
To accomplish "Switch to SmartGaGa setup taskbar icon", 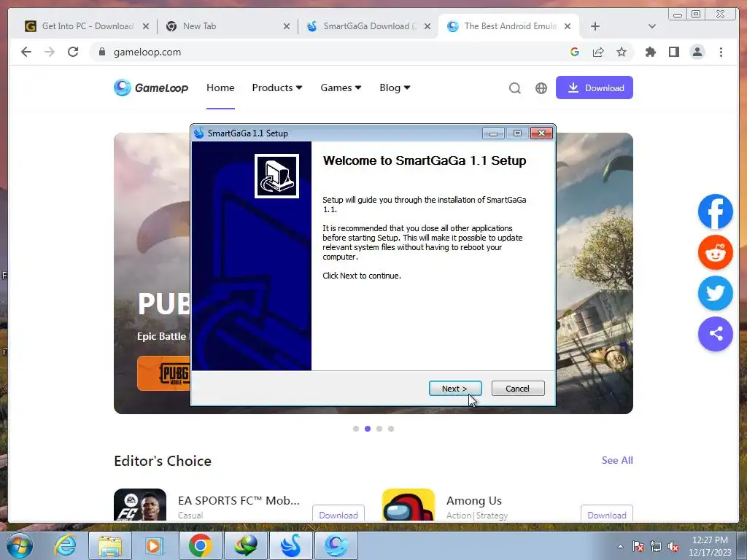I will pyautogui.click(x=290, y=545).
